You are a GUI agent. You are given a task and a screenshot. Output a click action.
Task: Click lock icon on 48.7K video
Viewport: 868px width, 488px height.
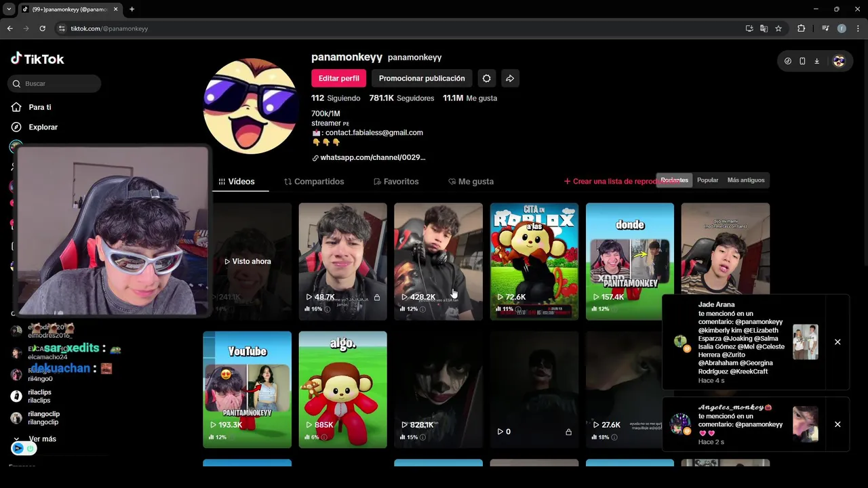tap(377, 297)
